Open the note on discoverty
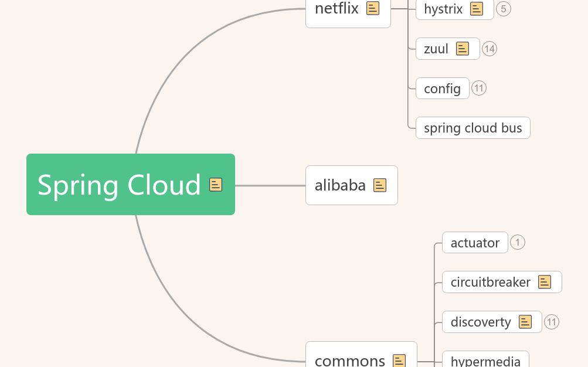 click(x=524, y=322)
